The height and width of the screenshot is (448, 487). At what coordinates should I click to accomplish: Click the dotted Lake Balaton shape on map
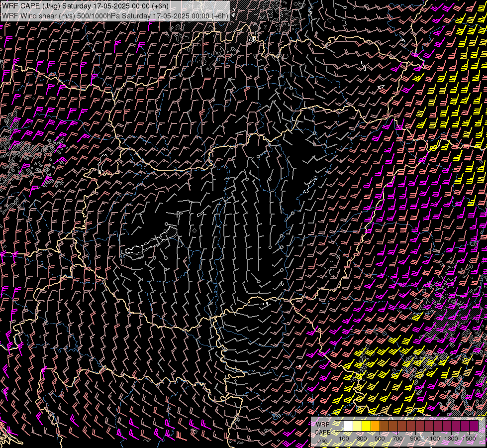(x=152, y=241)
